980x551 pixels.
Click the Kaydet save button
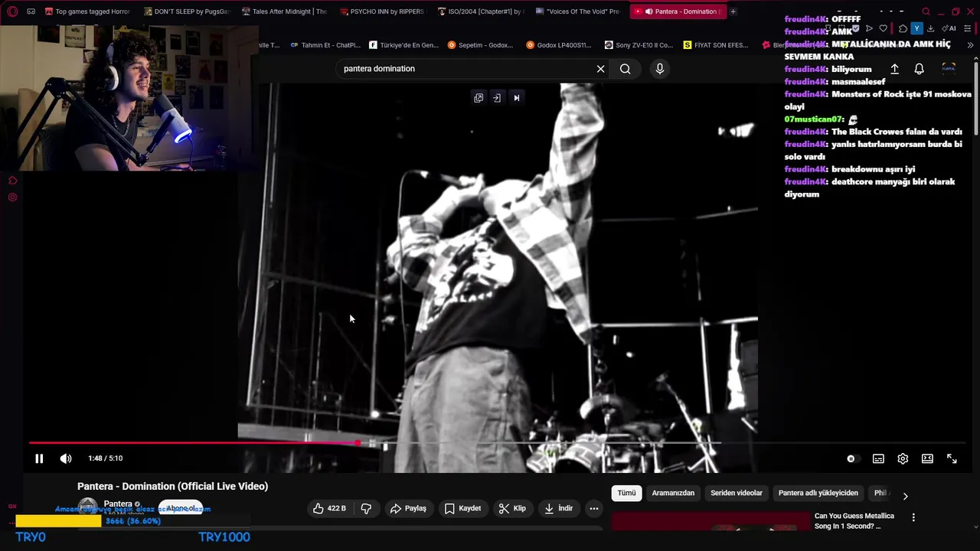(x=463, y=508)
